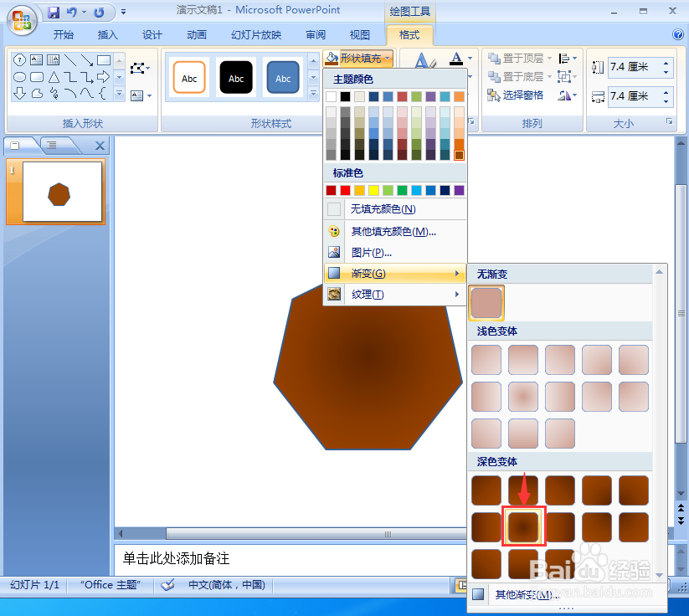Choose the rectangle shape

coord(104,59)
